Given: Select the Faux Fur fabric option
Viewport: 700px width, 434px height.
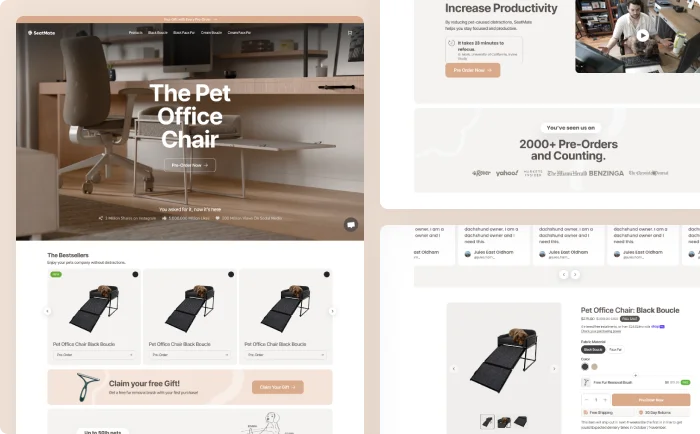Looking at the screenshot, I should pyautogui.click(x=615, y=350).
